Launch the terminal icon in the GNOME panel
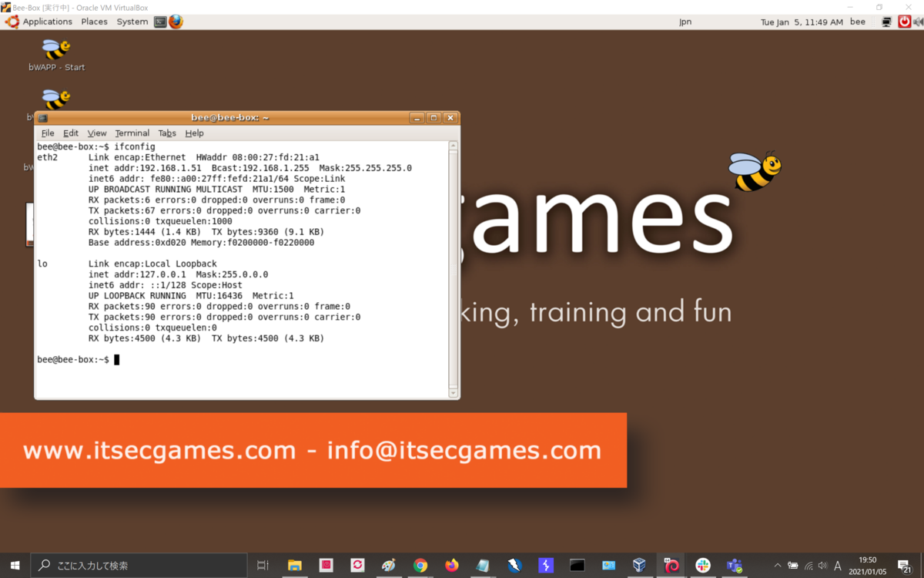The height and width of the screenshot is (578, 924). pyautogui.click(x=160, y=22)
